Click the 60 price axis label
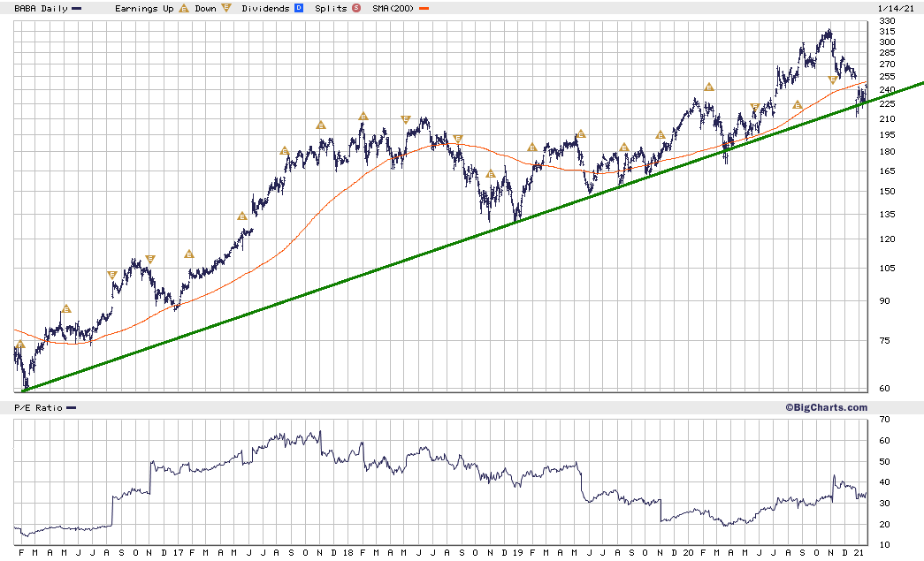The image size is (924, 561). tap(884, 389)
